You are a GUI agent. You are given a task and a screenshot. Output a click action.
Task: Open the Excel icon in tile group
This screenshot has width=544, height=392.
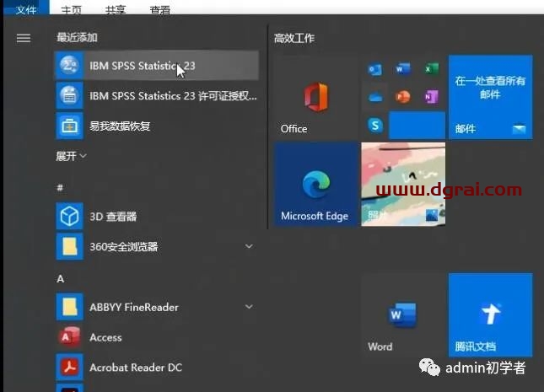[431, 69]
